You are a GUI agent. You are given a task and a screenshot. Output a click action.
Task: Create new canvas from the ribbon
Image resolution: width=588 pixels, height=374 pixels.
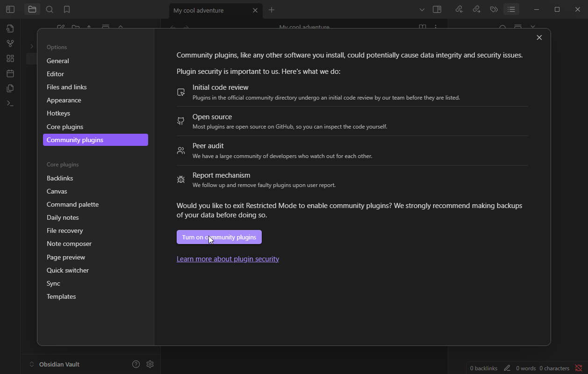click(x=10, y=58)
